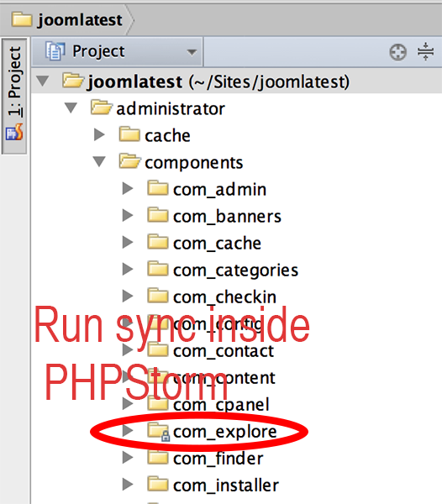Image resolution: width=442 pixels, height=504 pixels.
Task: Click the com_installer folder icon
Action: tap(157, 484)
